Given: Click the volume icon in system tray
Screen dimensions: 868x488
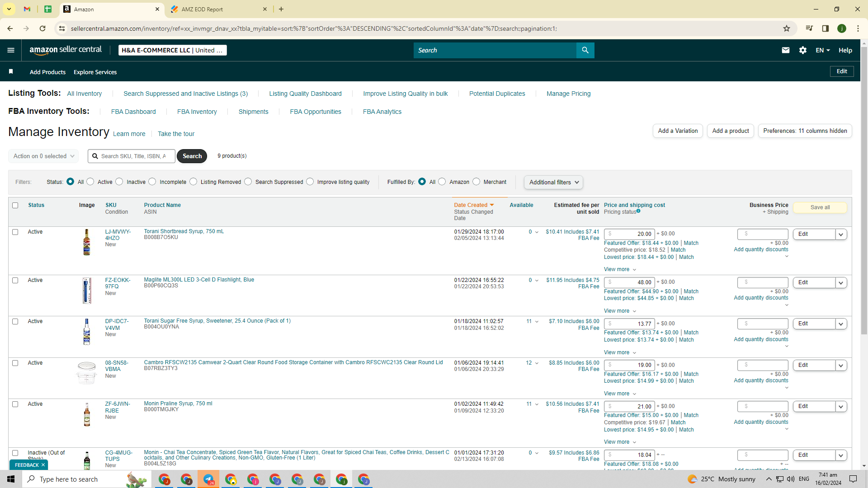Looking at the screenshot, I should (x=791, y=479).
